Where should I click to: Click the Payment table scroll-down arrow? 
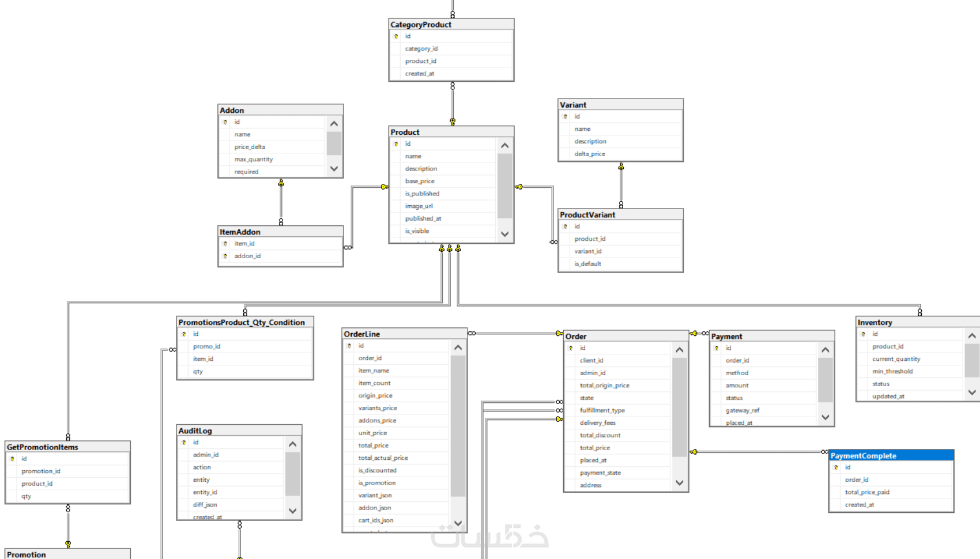826,417
